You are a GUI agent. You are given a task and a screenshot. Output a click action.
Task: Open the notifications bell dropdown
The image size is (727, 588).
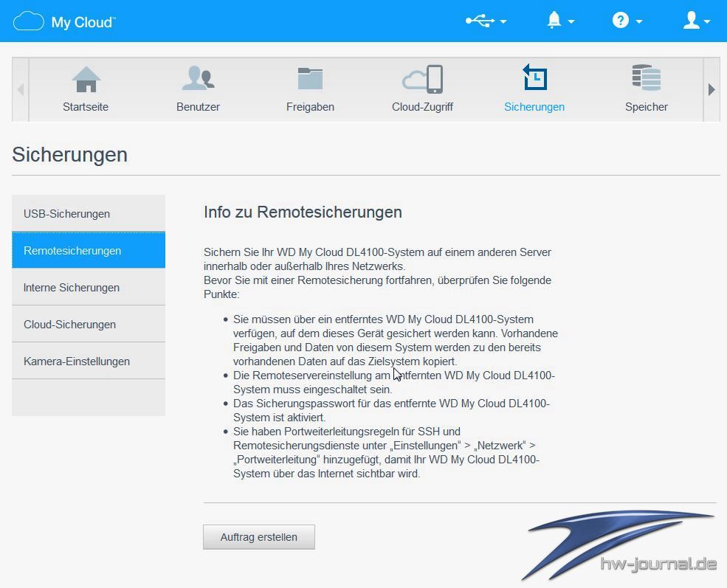[x=559, y=21]
